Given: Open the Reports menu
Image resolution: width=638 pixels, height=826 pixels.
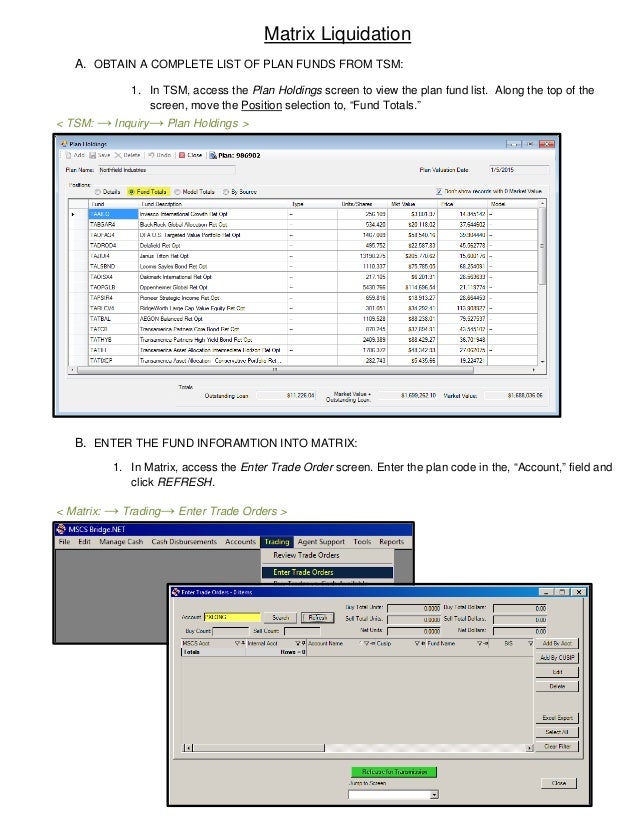Looking at the screenshot, I should pos(391,542).
